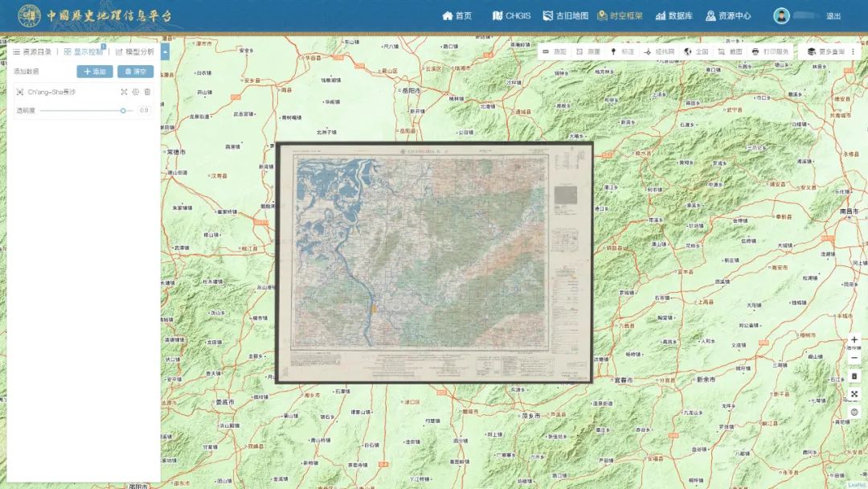This screenshot has width=868, height=489.
Task: Click the opacity value field
Action: 144,110
